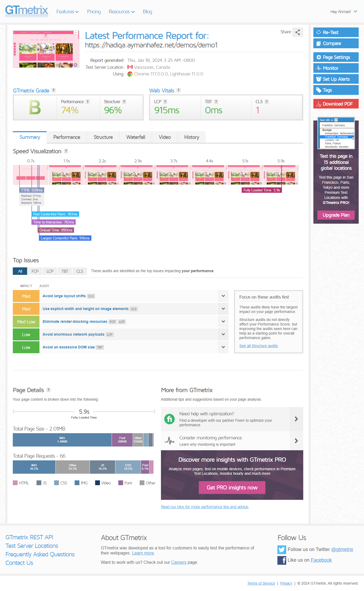Viewport: 364px width, 591px height.
Task: Click the Re-Test refresh icon button
Action: [x=336, y=33]
